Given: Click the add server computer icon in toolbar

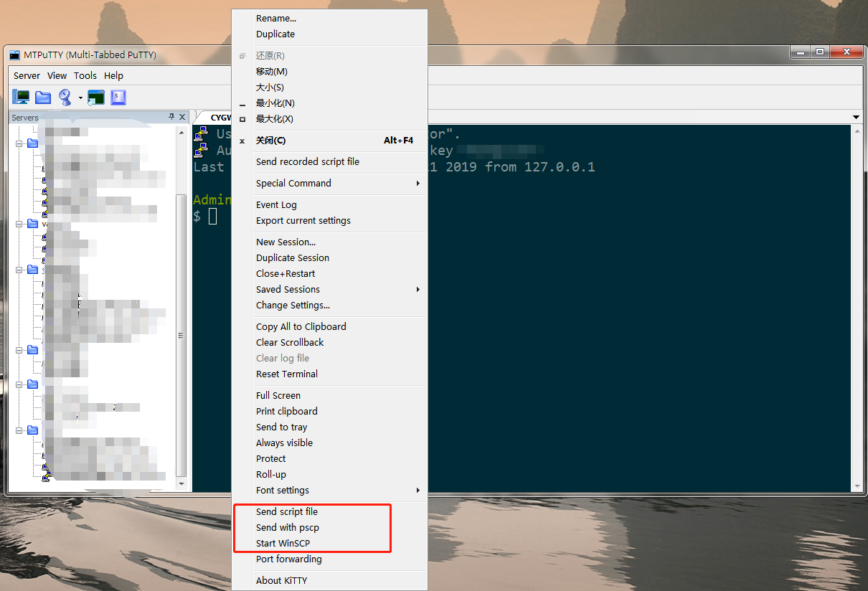Looking at the screenshot, I should 22,98.
